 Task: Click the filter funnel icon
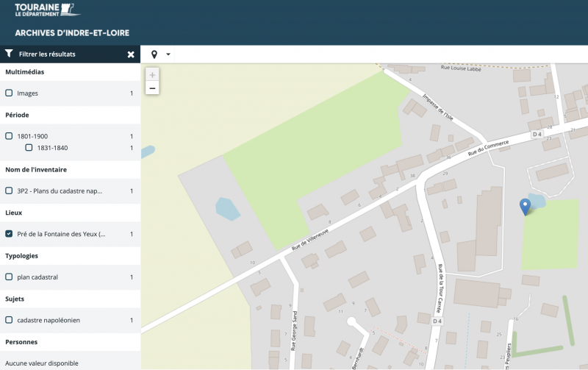coord(9,54)
